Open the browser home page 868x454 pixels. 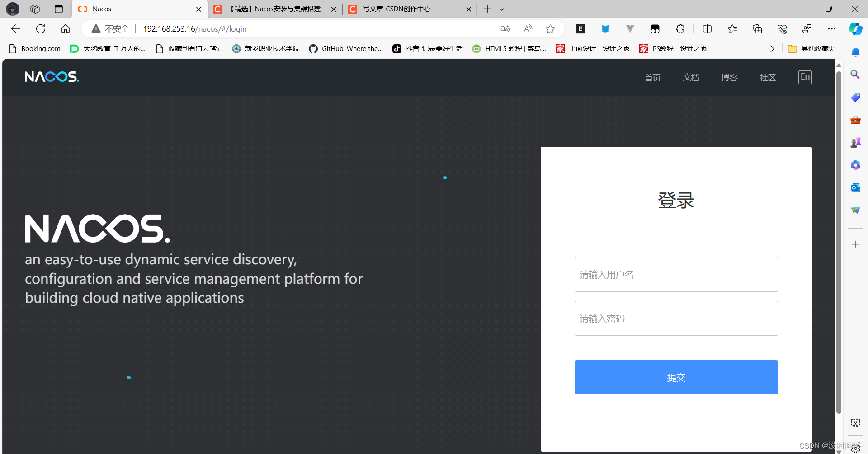tap(66, 29)
